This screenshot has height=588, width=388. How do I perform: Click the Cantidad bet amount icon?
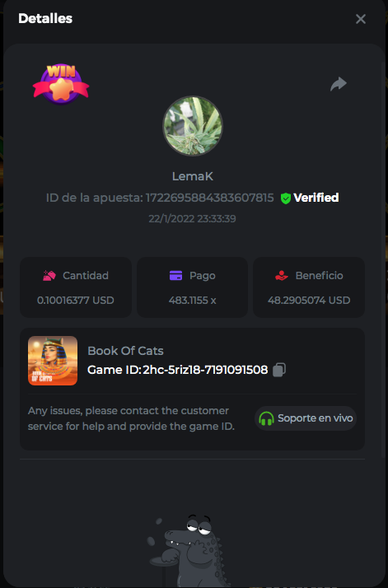[x=49, y=276]
